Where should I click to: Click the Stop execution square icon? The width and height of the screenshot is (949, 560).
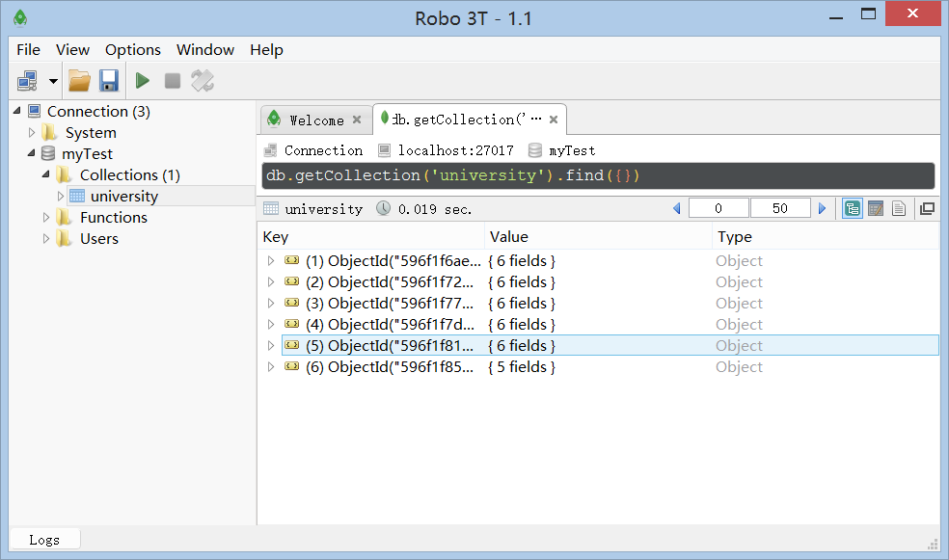pyautogui.click(x=173, y=80)
